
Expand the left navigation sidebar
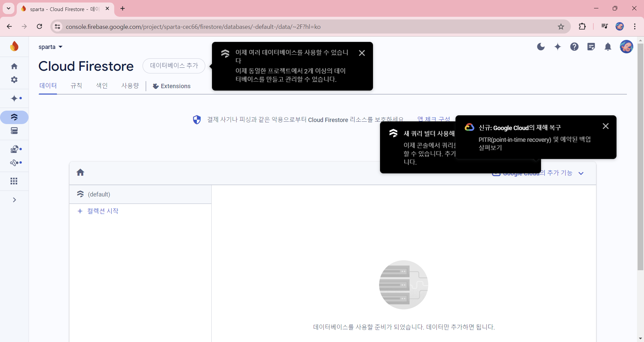(x=14, y=200)
